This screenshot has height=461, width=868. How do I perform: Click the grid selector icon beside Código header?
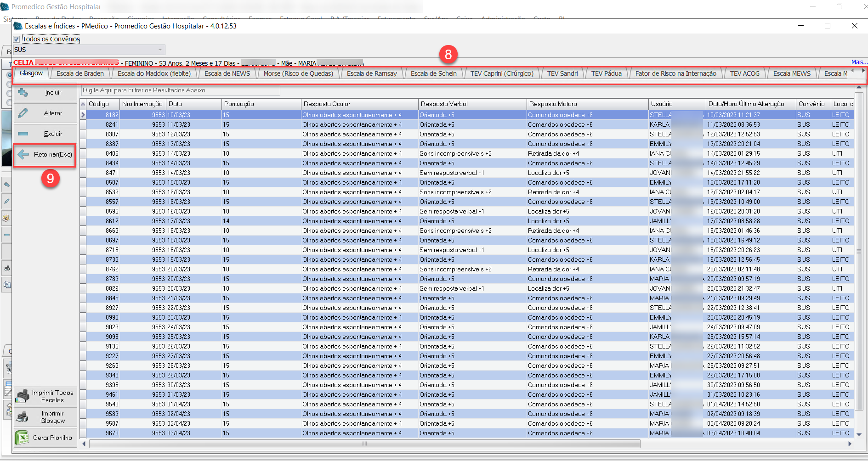(83, 104)
